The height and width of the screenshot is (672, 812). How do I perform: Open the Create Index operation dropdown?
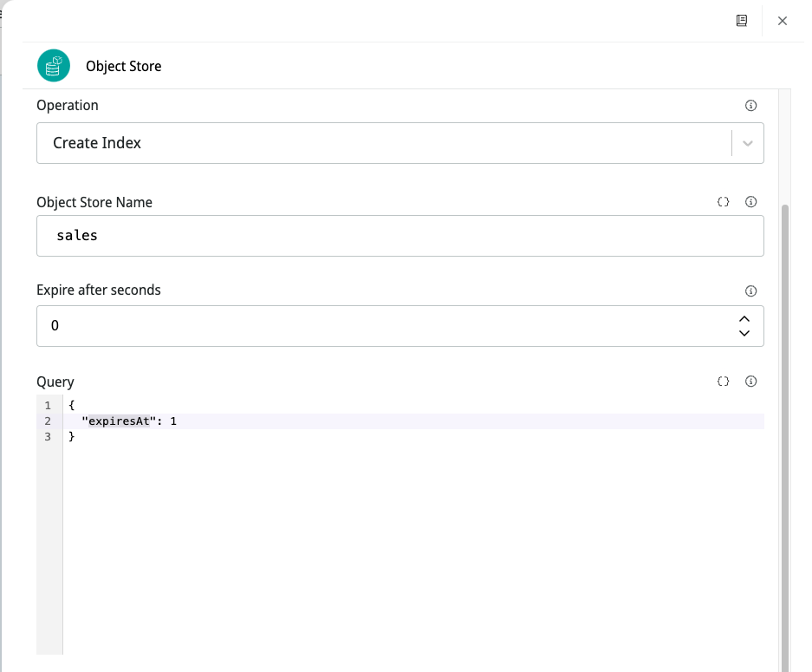pos(381,143)
